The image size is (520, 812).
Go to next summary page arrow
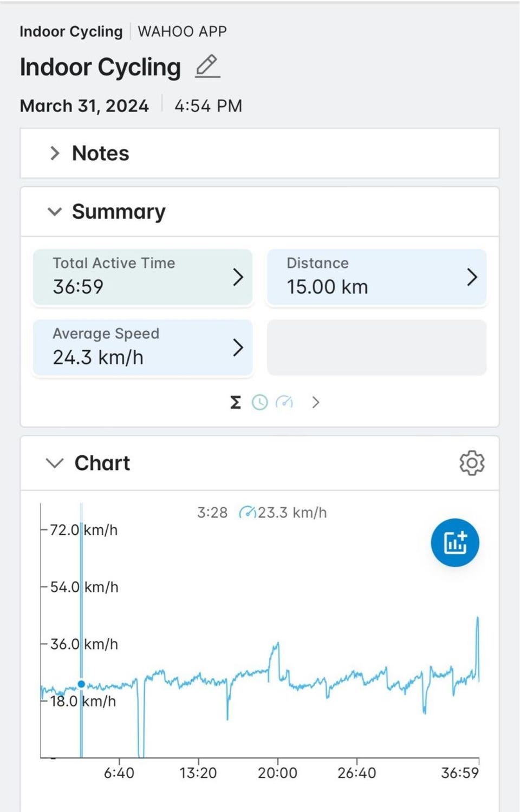point(316,402)
